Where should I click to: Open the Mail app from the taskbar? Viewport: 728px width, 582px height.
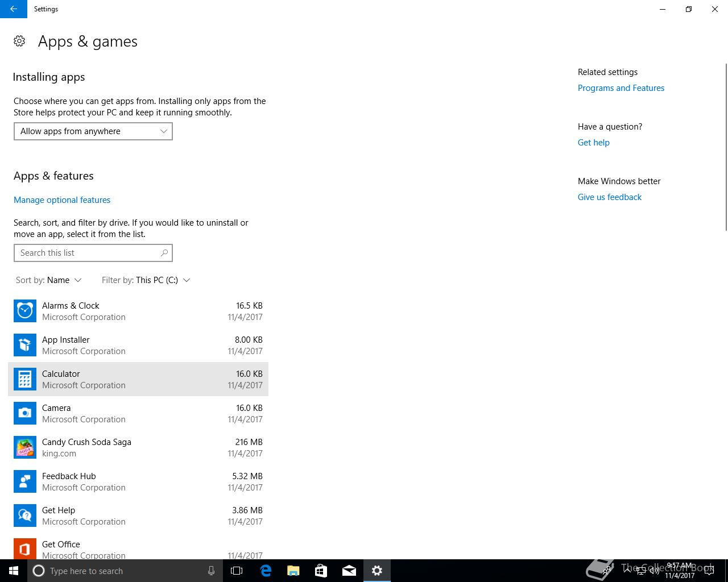349,571
